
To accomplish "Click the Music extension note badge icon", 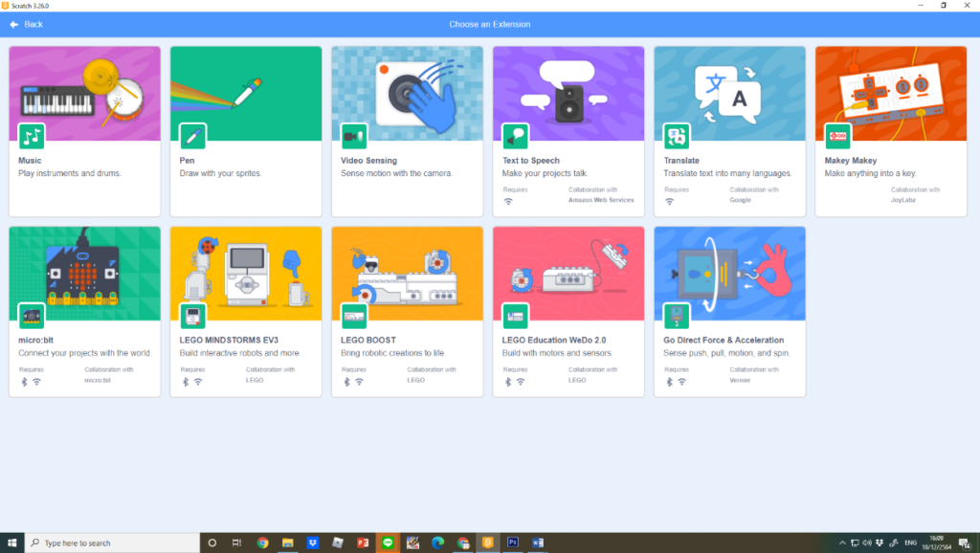I will (32, 135).
